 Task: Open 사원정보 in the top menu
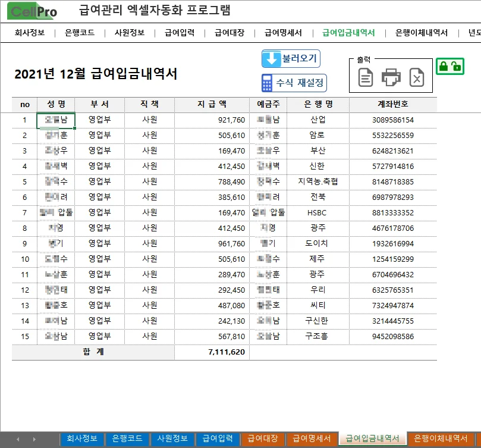click(x=130, y=33)
